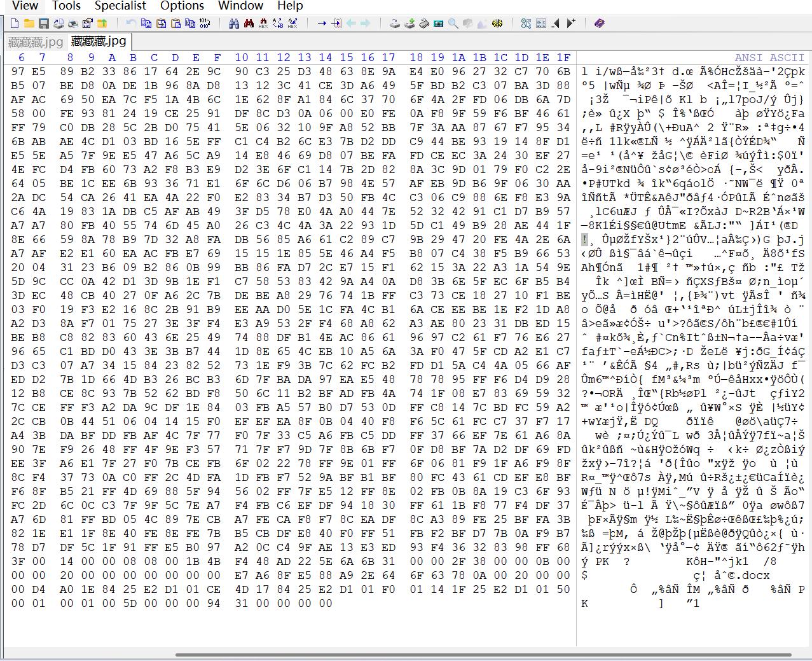This screenshot has width=812, height=661.
Task: Take a screenshot with the camera icon
Action: (x=467, y=23)
